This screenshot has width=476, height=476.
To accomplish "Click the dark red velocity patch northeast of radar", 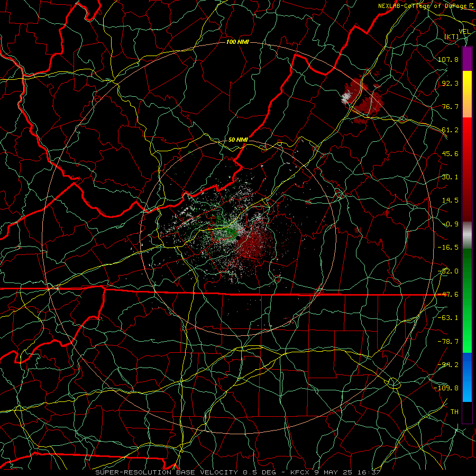I will pos(363,99).
